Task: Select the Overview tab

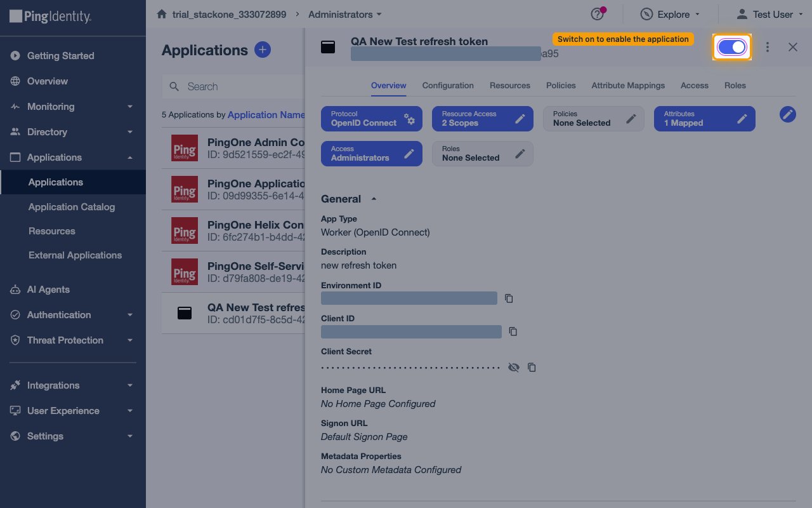Action: point(388,85)
